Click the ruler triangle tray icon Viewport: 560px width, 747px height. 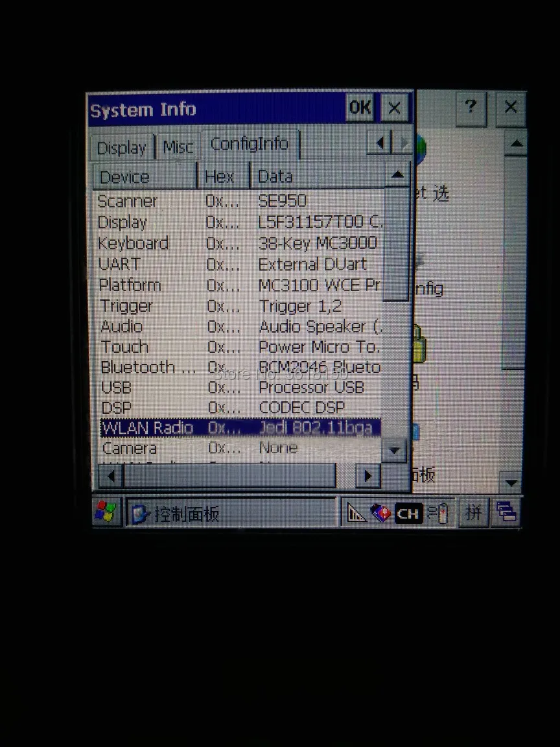[x=356, y=513]
